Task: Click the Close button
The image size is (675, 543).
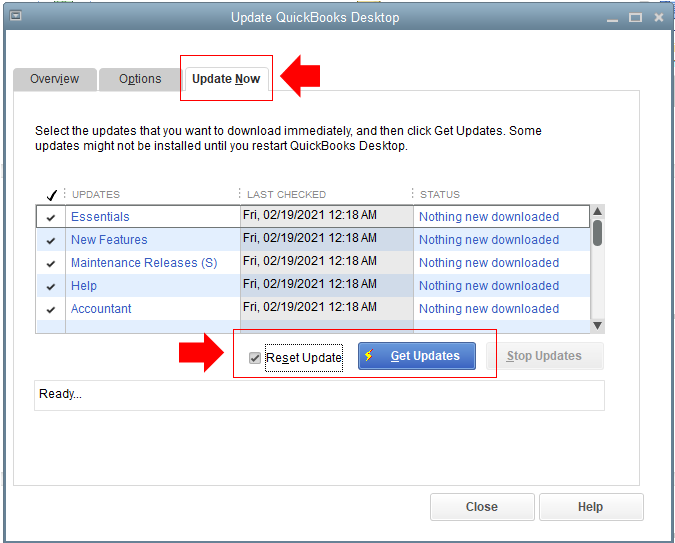Action: pyautogui.click(x=482, y=507)
